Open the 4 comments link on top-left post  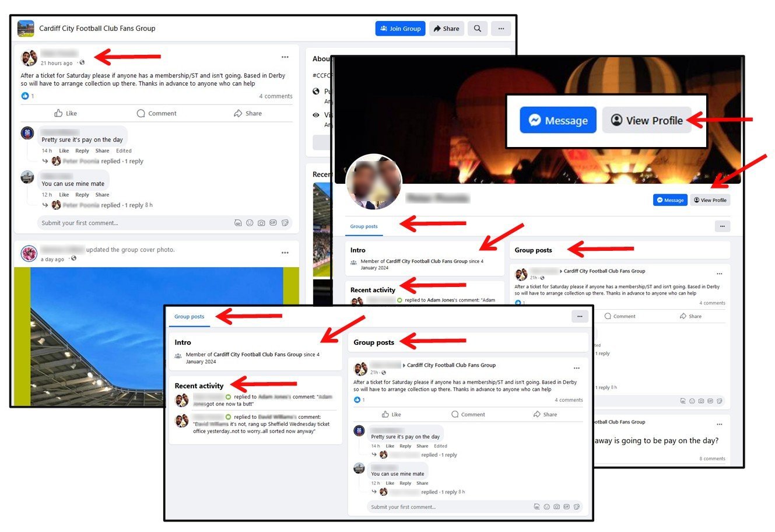(275, 96)
